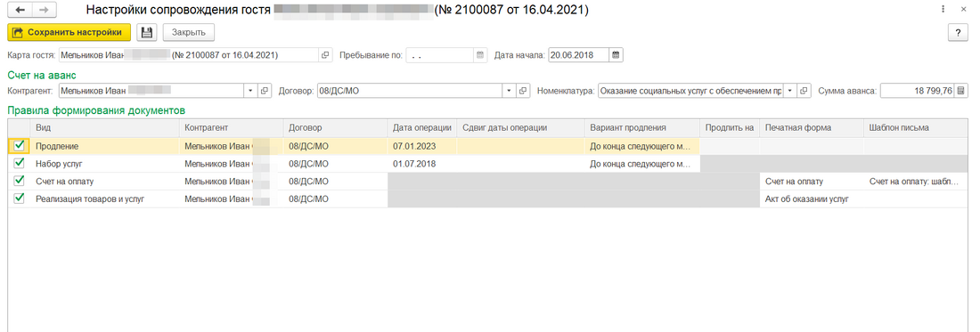This screenshot has width=980, height=332.
Task: Click the Продлить на column header
Action: [x=730, y=127]
